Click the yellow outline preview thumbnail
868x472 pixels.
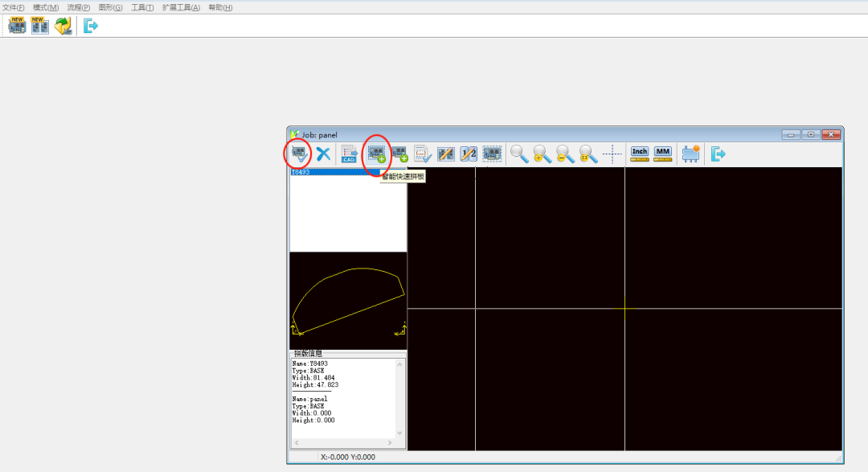[348, 301]
